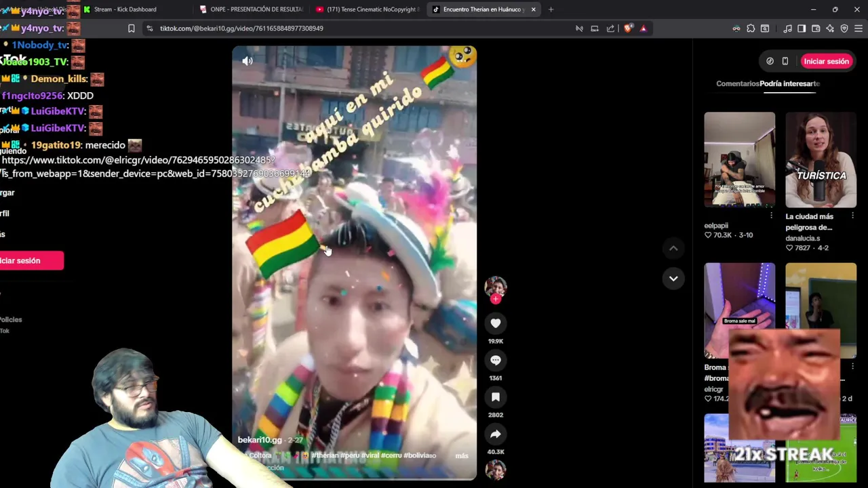Open the Brave wallet icon
The image size is (868, 488).
816,28
